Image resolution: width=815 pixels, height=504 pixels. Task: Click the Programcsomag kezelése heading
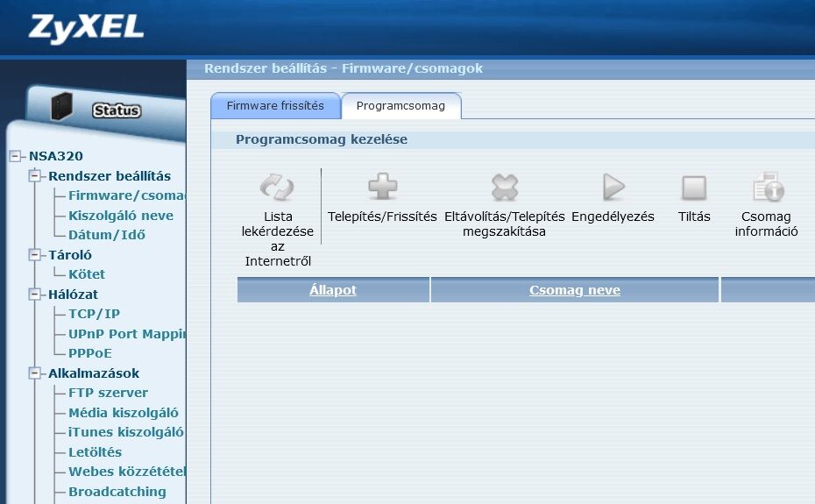tap(322, 139)
